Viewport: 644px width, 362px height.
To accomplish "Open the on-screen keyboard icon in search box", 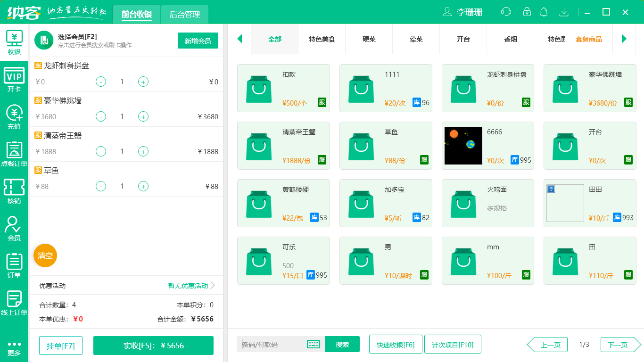I will (314, 344).
